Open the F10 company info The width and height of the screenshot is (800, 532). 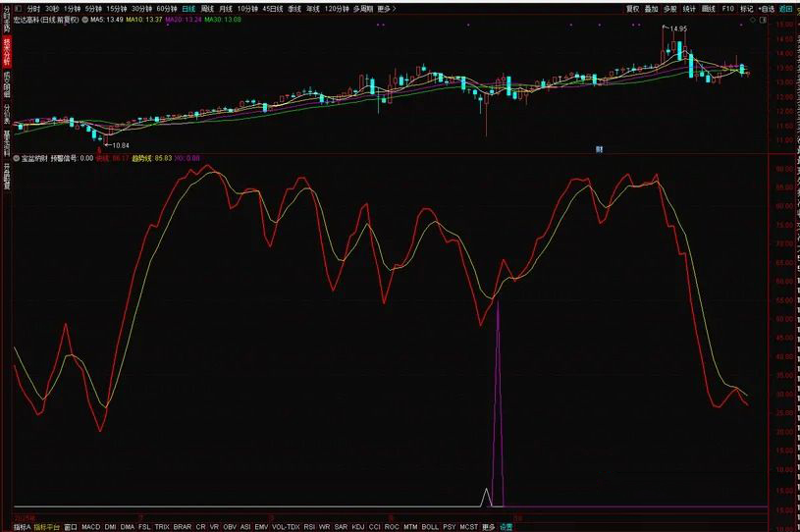pyautogui.click(x=728, y=9)
